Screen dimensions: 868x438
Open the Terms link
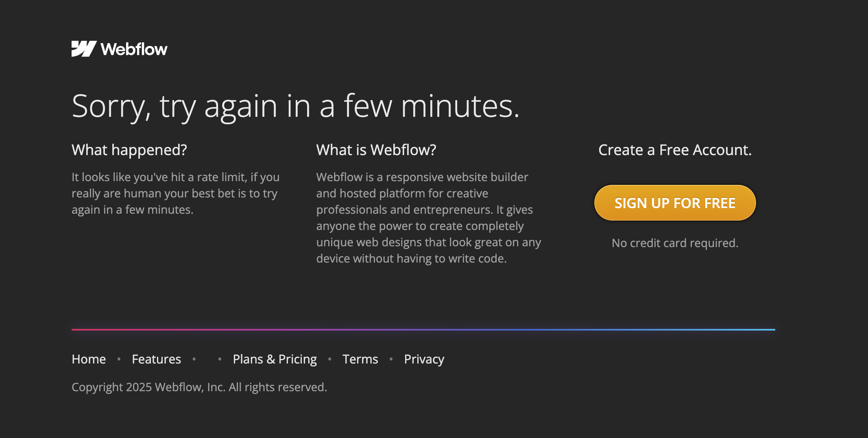[360, 359]
